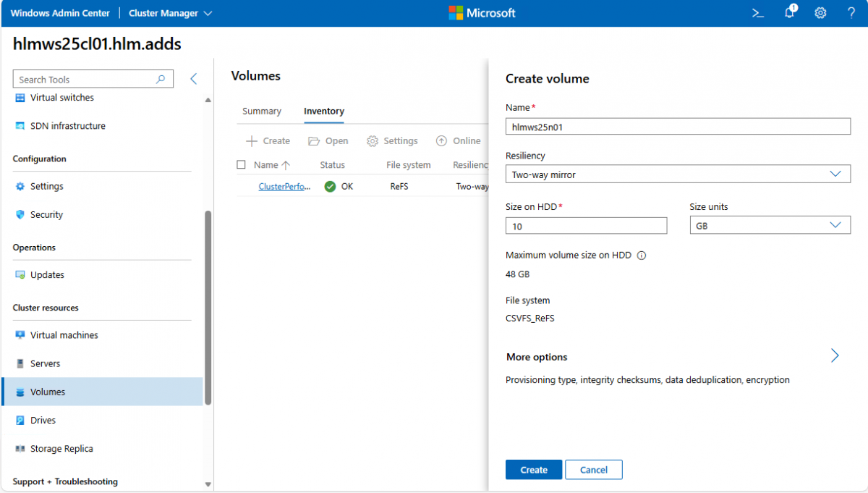Switch to the Summary tab
The width and height of the screenshot is (868, 493).
click(x=261, y=111)
